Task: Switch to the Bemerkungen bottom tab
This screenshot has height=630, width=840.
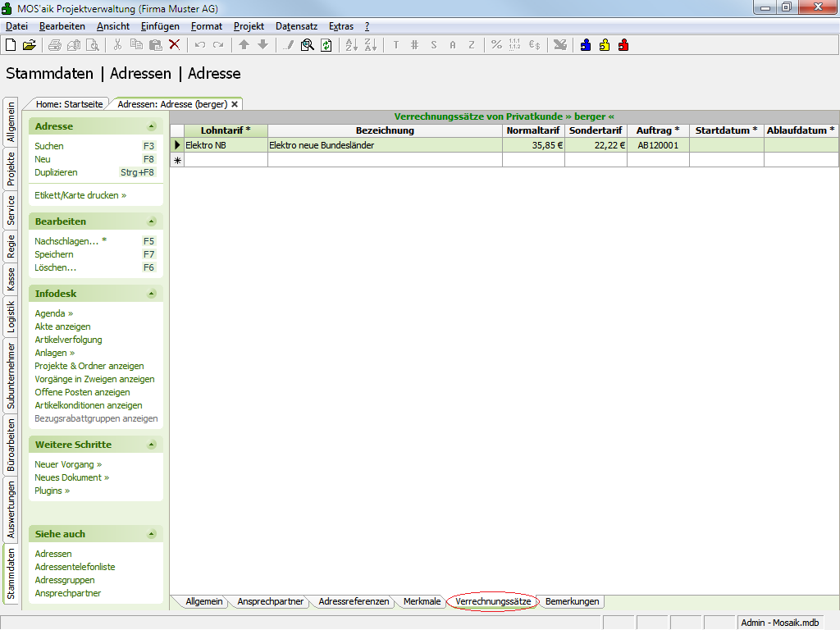Action: tap(572, 601)
